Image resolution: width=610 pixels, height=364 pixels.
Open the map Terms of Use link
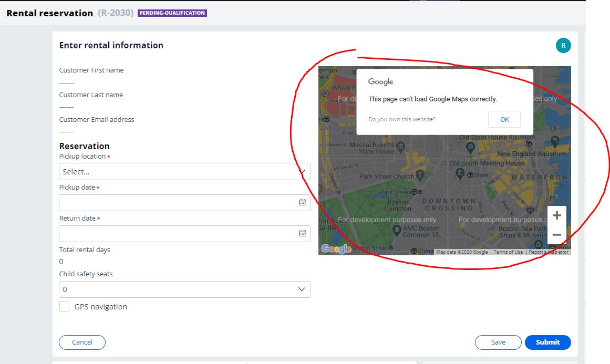point(508,252)
